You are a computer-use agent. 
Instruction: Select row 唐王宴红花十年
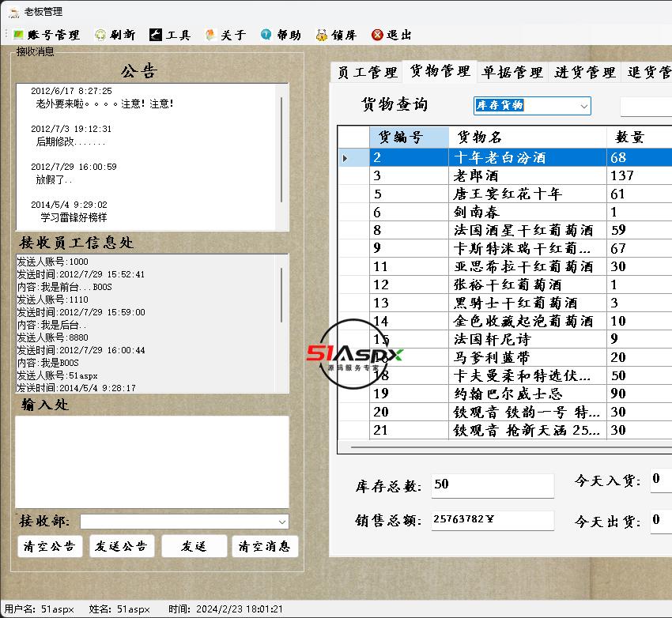(x=505, y=194)
